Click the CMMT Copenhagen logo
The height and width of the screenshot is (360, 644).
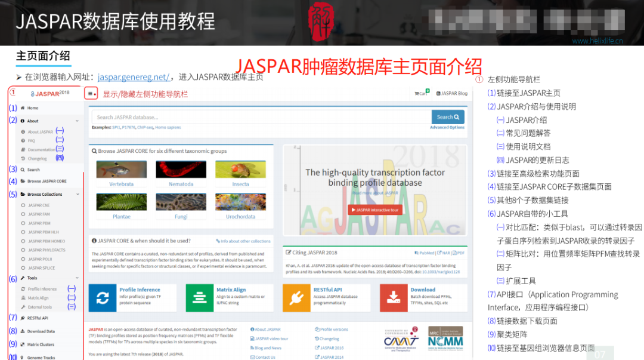click(x=401, y=340)
